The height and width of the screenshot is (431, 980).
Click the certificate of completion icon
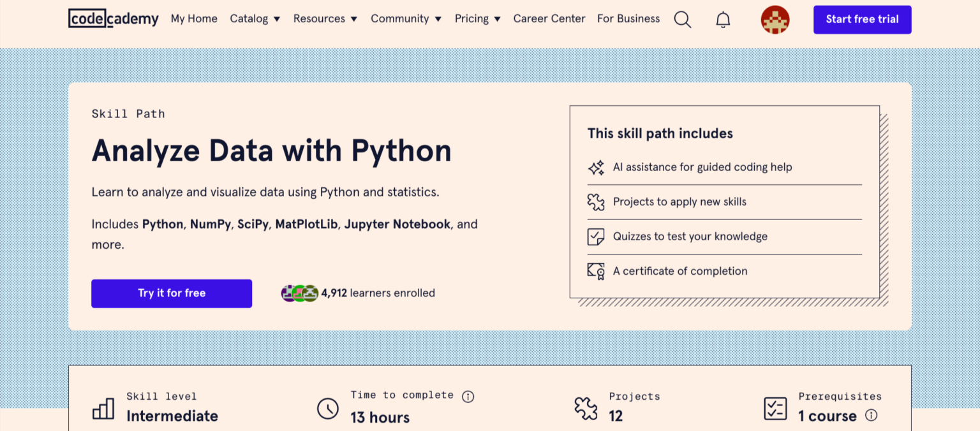tap(595, 271)
